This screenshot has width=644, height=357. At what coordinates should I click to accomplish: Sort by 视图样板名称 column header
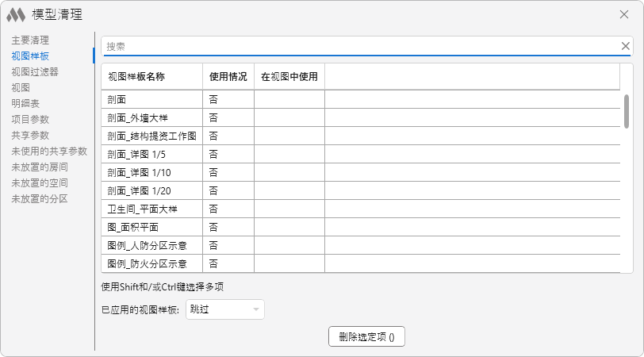[136, 77]
